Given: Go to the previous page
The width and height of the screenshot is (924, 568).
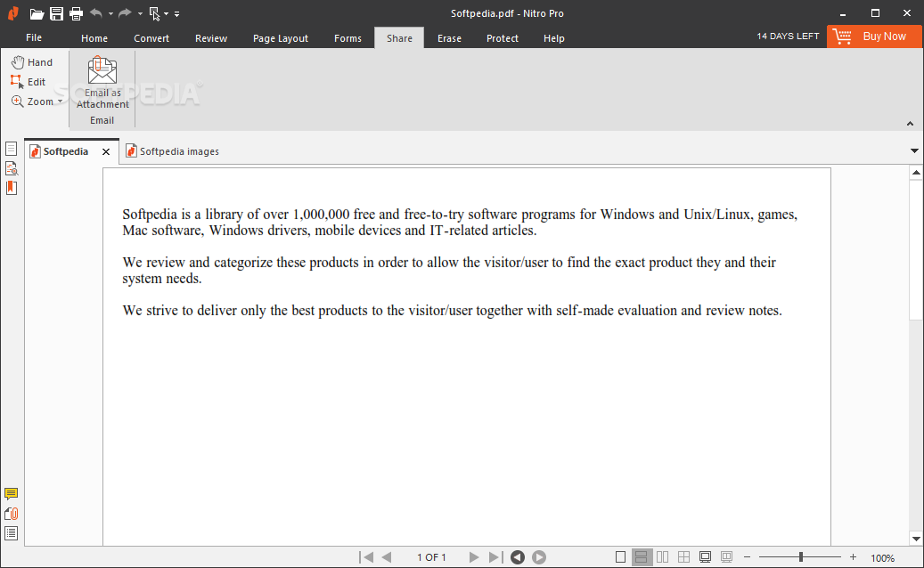Looking at the screenshot, I should tap(387, 556).
